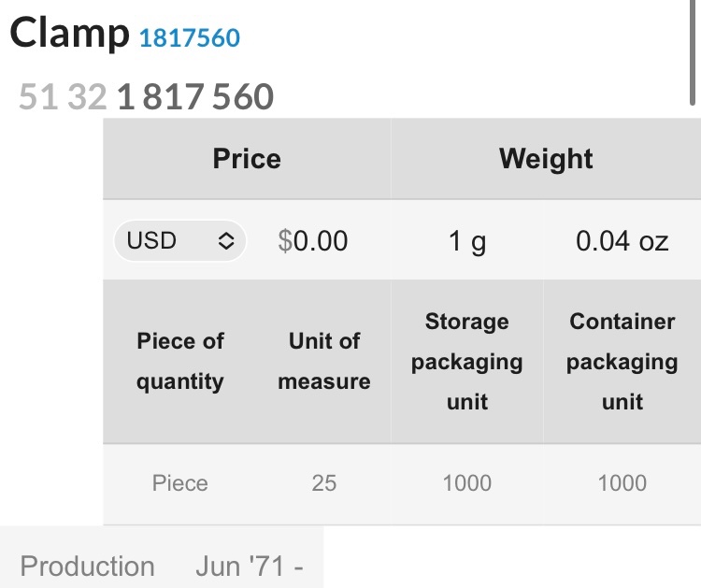The height and width of the screenshot is (588, 701).
Task: Click the 1 g weight value
Action: [x=467, y=240]
